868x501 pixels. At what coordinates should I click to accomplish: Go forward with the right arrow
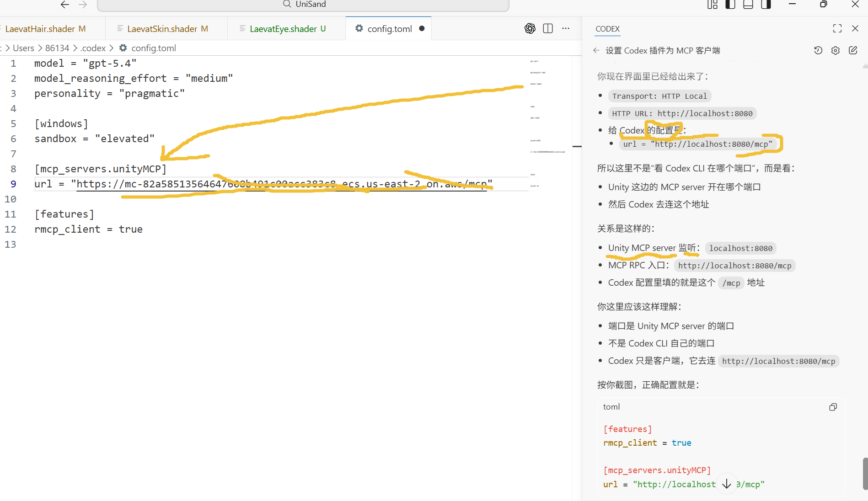[83, 5]
